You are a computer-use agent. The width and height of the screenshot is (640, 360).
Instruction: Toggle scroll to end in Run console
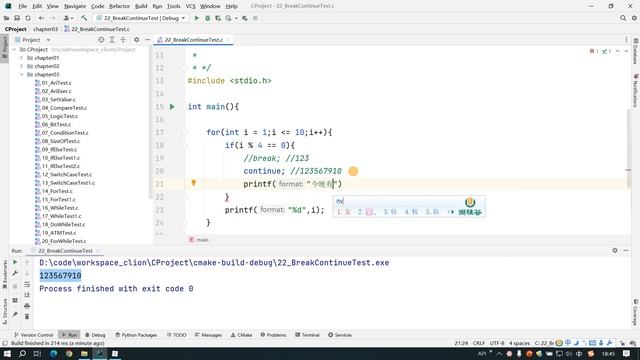click(27, 295)
